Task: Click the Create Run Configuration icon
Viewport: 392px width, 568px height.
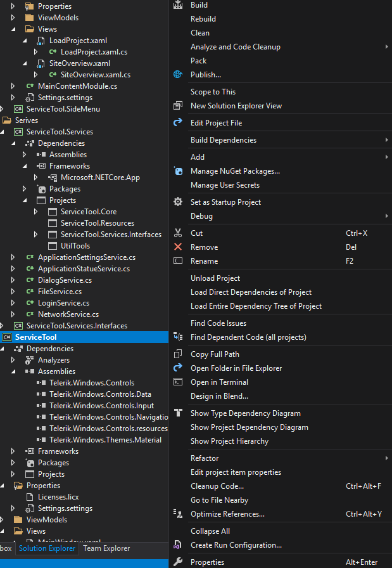Action: tap(178, 545)
